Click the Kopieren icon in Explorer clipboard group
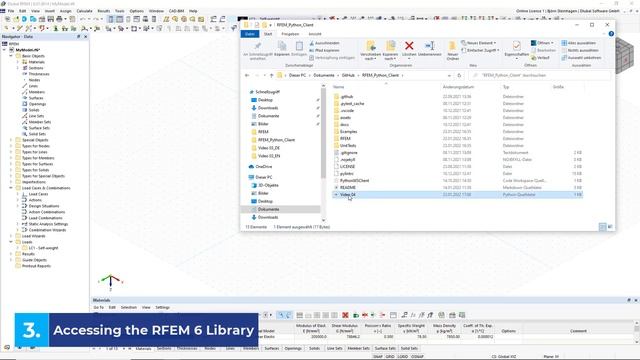This screenshot has width=640, height=360. (x=282, y=46)
